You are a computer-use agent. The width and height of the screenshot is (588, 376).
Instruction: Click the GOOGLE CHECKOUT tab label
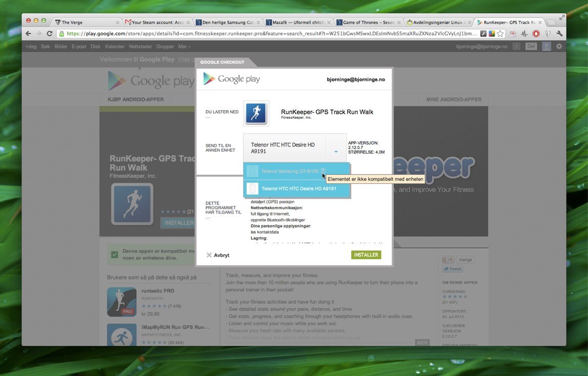pos(222,62)
